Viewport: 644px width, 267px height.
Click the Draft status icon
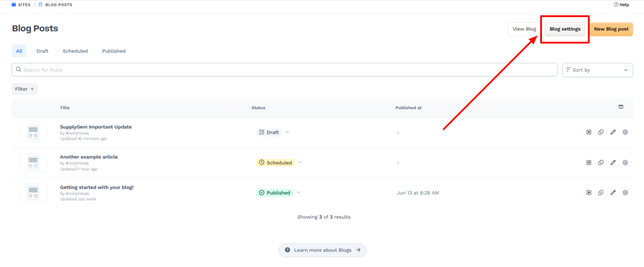coord(261,132)
